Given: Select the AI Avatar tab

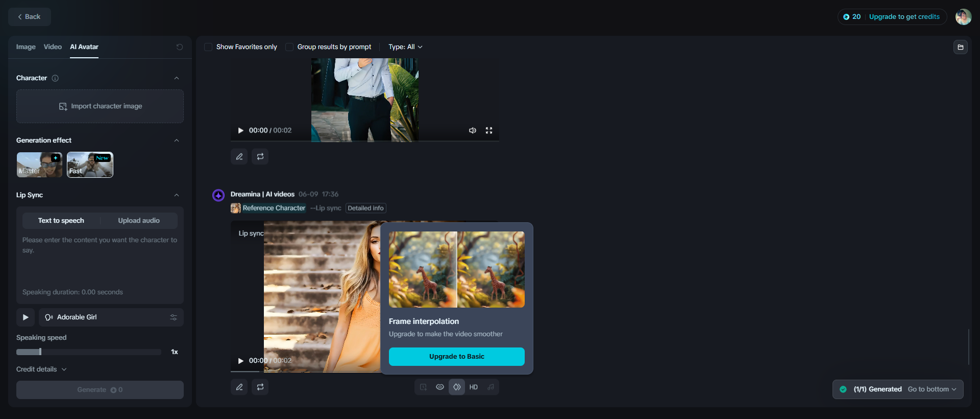Looking at the screenshot, I should click(x=84, y=47).
